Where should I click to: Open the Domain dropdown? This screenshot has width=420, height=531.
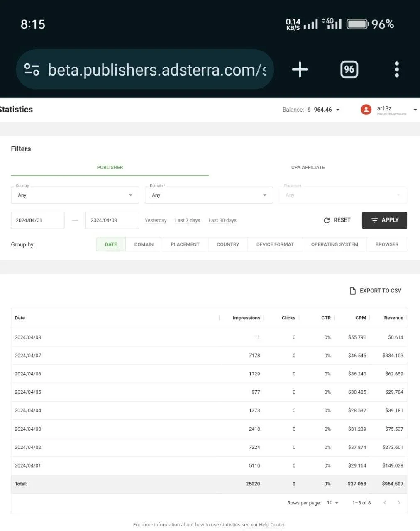209,195
